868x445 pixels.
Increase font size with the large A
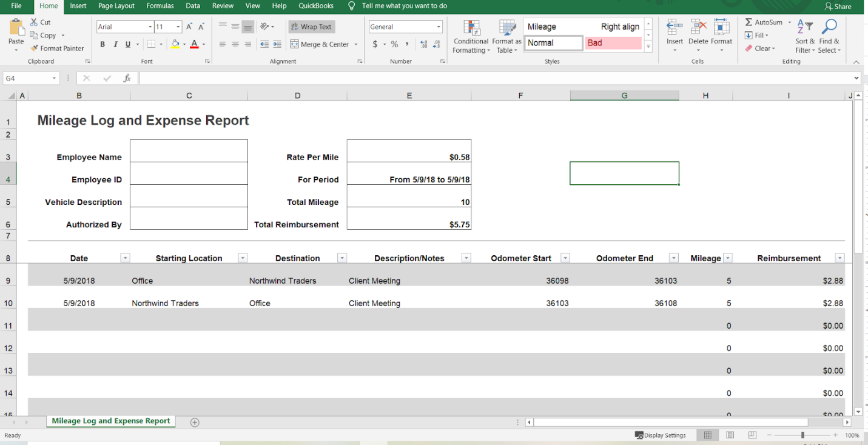(189, 27)
